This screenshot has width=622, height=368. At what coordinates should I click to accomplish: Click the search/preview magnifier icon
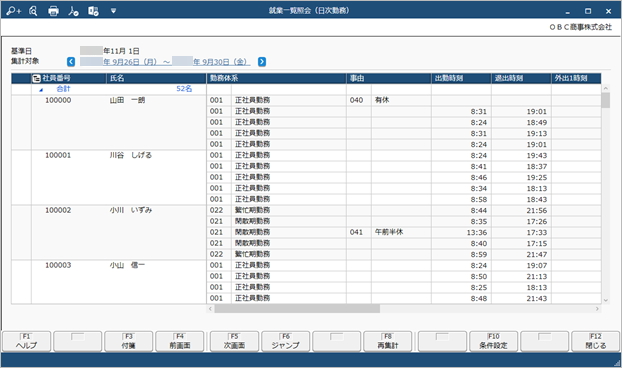pyautogui.click(x=33, y=11)
